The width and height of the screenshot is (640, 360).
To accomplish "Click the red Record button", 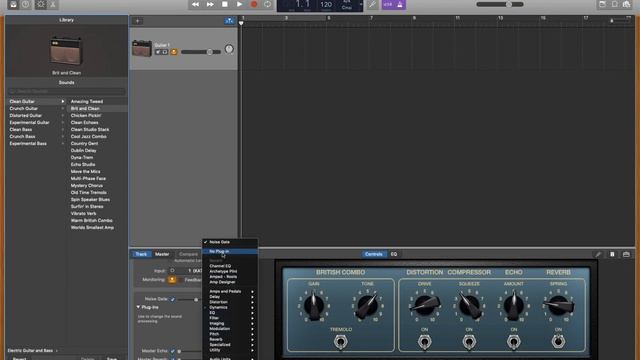I will pyautogui.click(x=253, y=4).
